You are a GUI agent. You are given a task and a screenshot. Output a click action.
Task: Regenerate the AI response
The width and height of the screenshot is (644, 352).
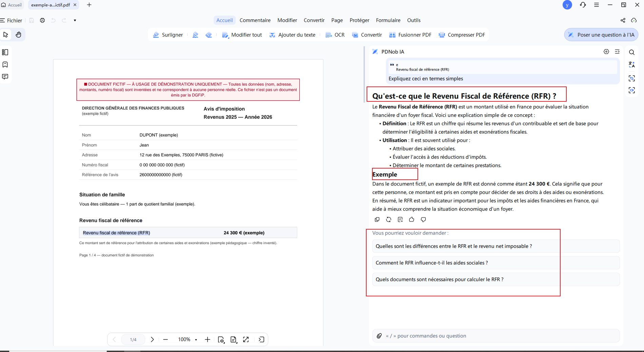389,219
